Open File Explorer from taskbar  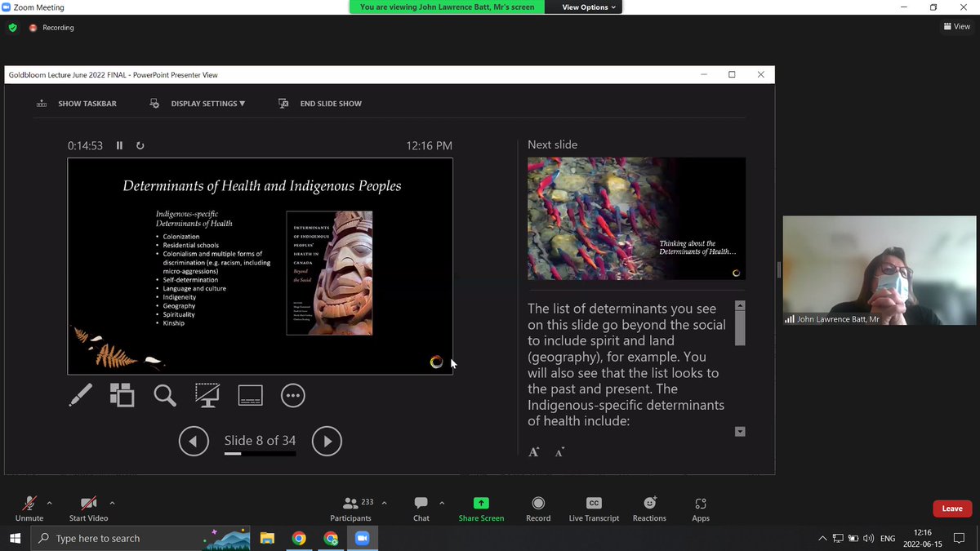click(267, 538)
